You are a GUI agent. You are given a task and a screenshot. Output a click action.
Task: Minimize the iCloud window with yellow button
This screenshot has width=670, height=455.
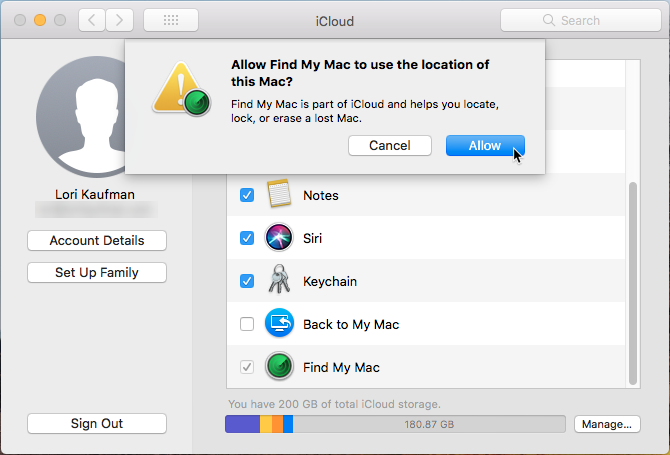(x=40, y=20)
